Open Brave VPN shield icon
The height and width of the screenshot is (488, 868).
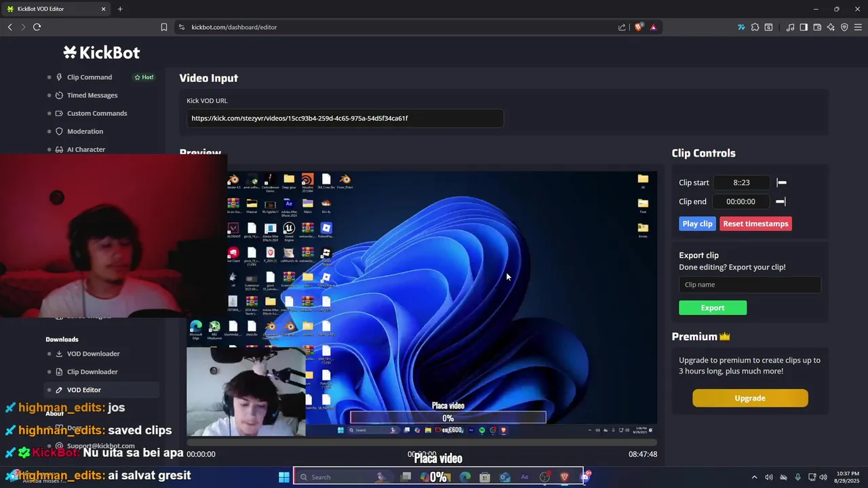point(844,27)
